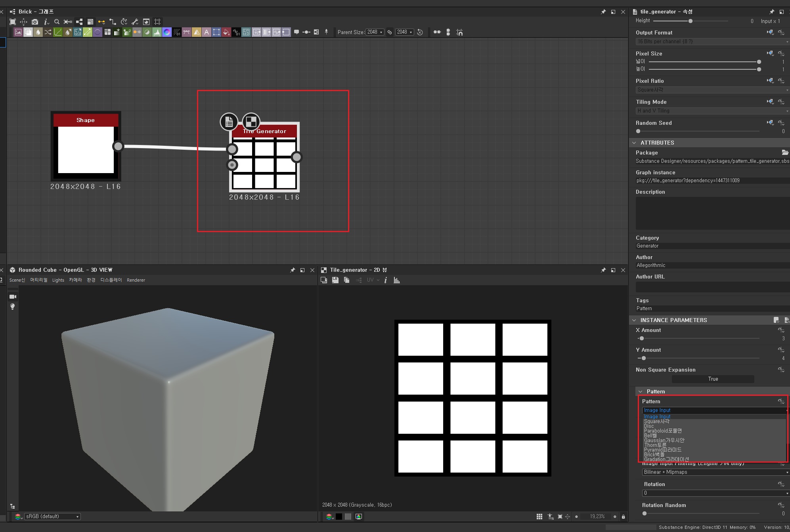
Task: Open the sRGB (default) color profile dropdown
Action: tap(52, 517)
